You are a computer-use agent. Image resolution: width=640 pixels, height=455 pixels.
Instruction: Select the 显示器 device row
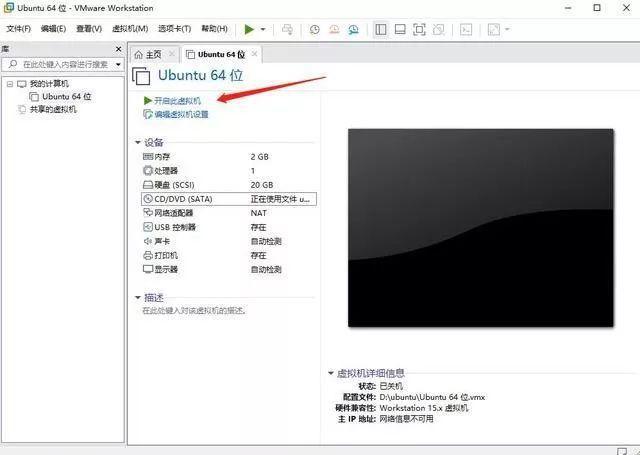(229, 269)
